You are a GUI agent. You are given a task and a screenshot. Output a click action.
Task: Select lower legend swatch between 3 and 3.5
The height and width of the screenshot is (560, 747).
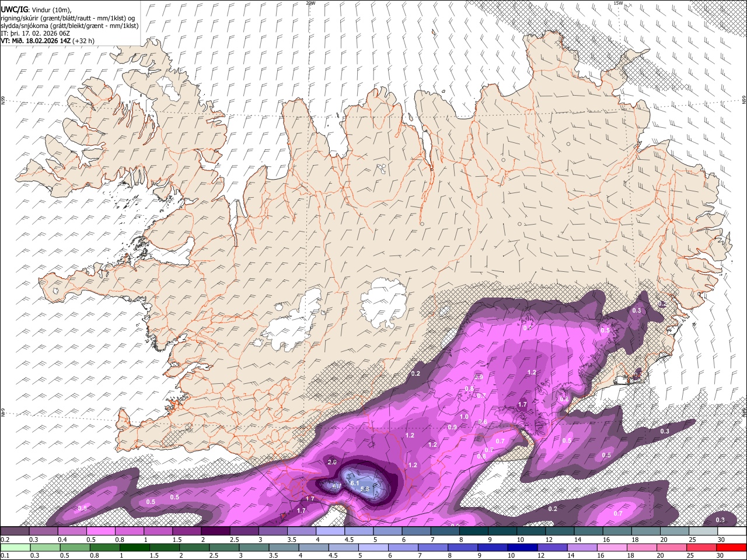coord(254,547)
